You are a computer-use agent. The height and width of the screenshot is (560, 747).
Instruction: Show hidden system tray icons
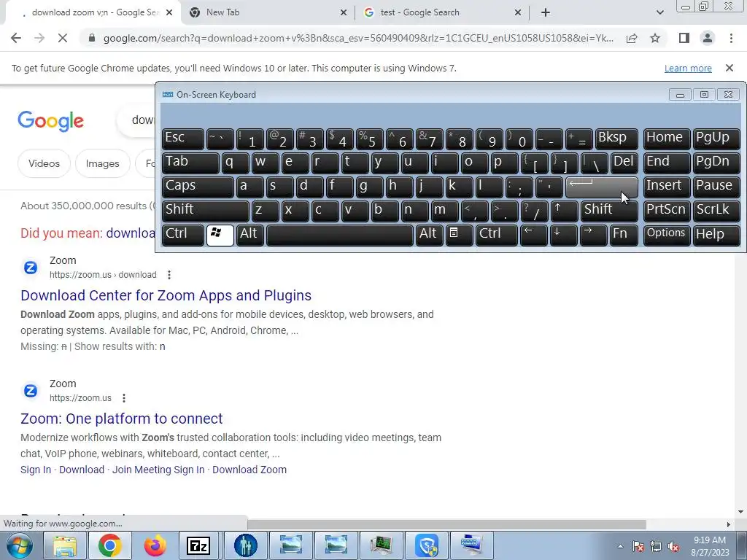pyautogui.click(x=620, y=547)
